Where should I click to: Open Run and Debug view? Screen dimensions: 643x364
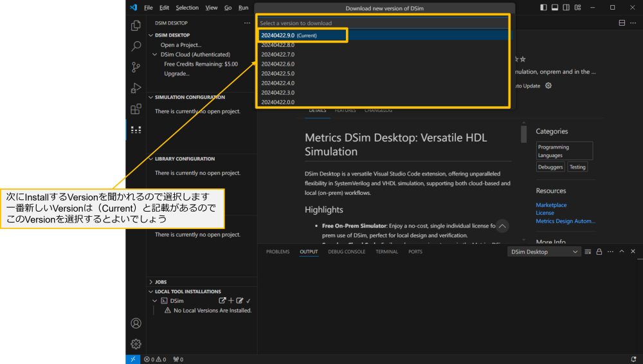tap(136, 88)
